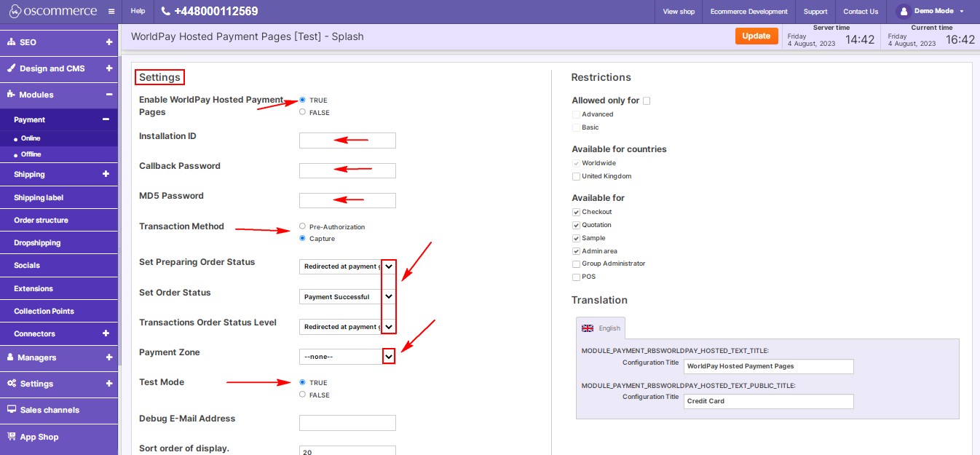Open the View shop link
Viewport: 980px width, 455px height.
(x=678, y=11)
